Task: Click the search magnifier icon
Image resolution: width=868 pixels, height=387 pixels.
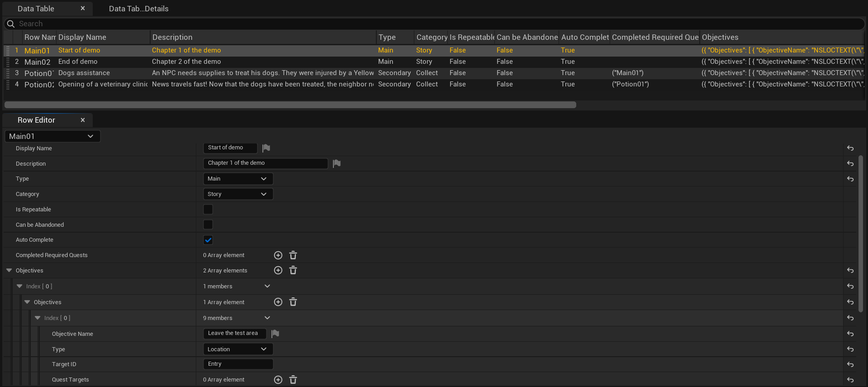Action: (11, 24)
